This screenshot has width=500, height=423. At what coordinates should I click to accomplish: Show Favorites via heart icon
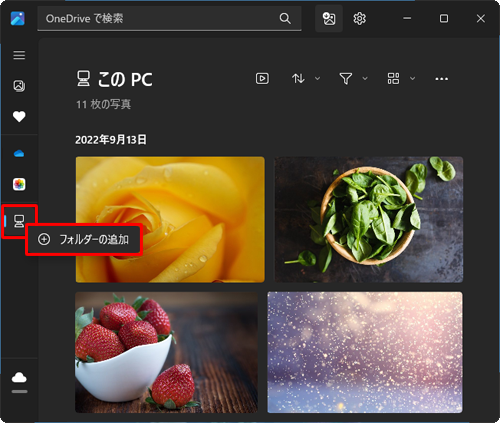pos(19,117)
